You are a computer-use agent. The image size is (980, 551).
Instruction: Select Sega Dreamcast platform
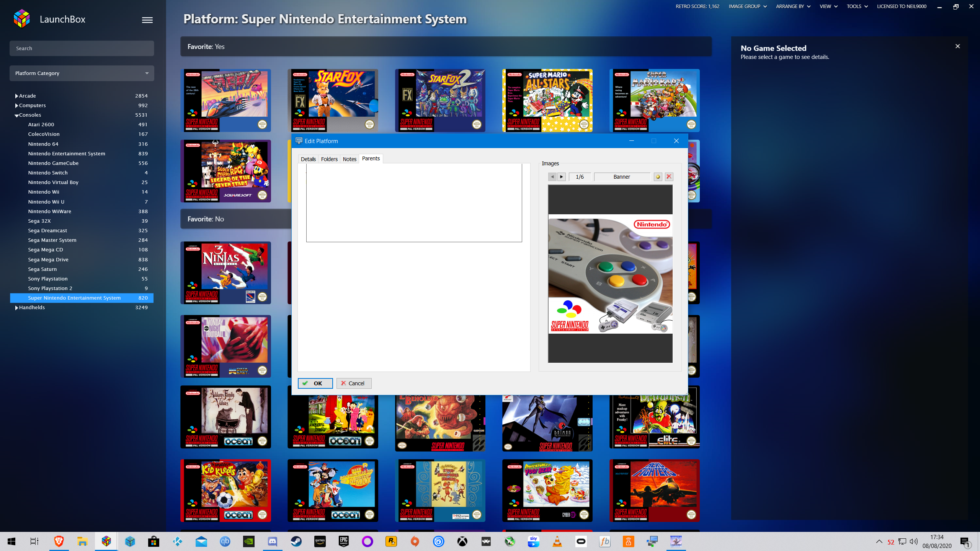pos(82,230)
